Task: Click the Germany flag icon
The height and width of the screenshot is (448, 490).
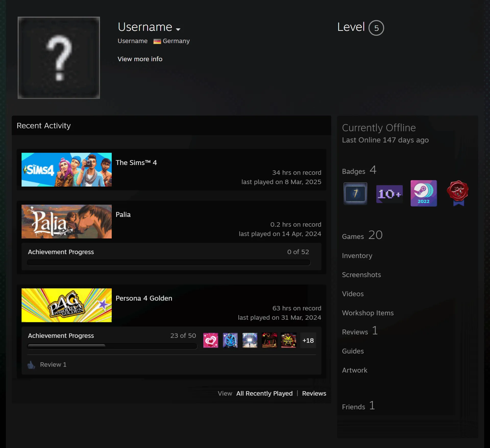Action: (157, 41)
